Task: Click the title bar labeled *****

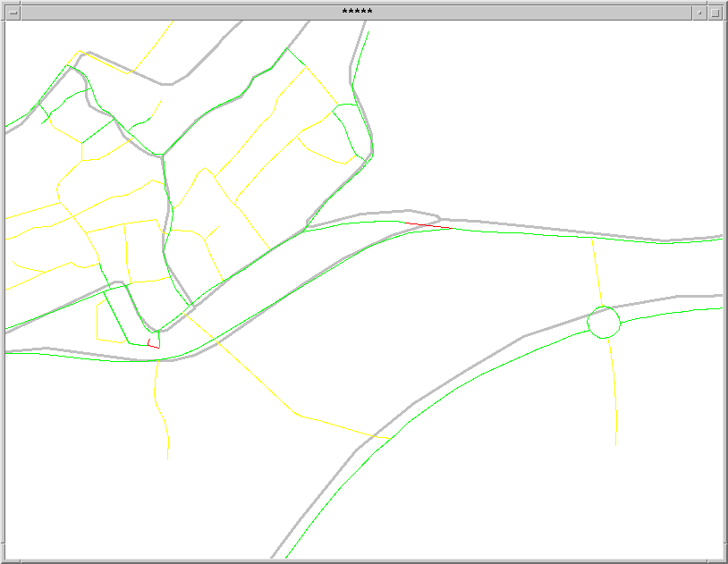Action: 357,13
